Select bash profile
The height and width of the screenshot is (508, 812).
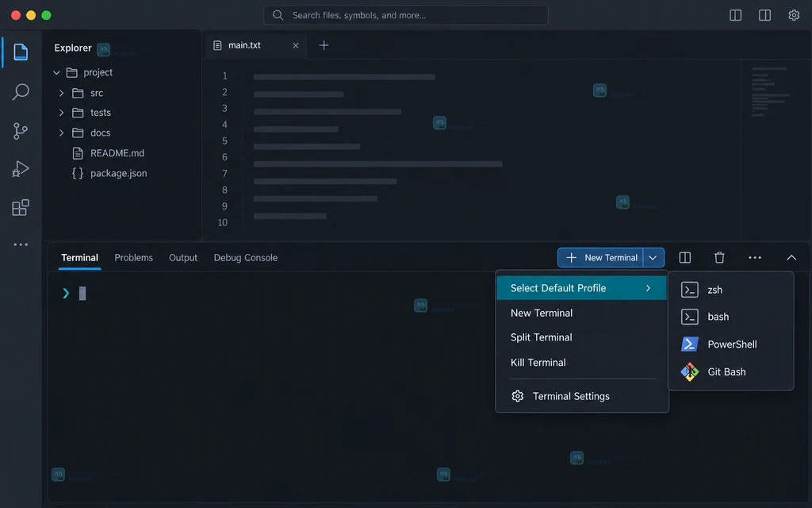(730, 317)
